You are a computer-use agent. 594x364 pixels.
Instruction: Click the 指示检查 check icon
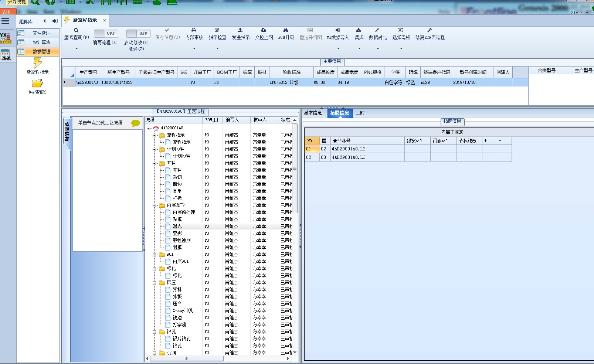[x=217, y=30]
